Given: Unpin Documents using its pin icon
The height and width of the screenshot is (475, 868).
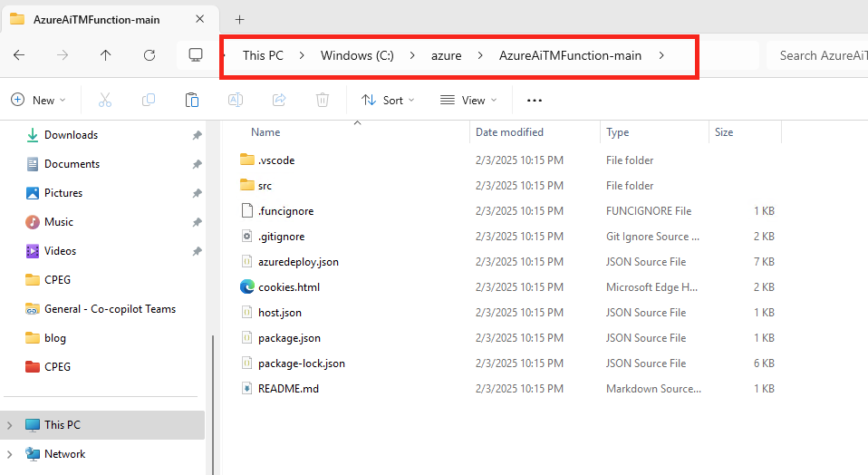Looking at the screenshot, I should (197, 164).
